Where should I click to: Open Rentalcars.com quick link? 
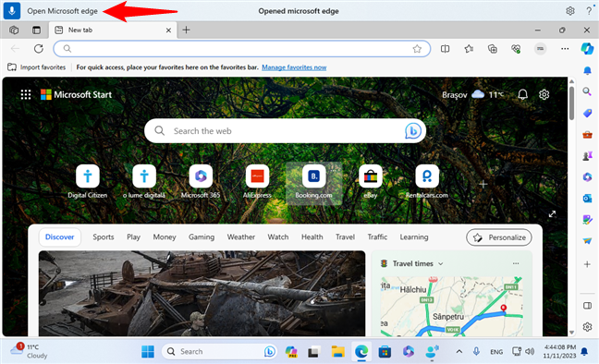[x=427, y=182]
